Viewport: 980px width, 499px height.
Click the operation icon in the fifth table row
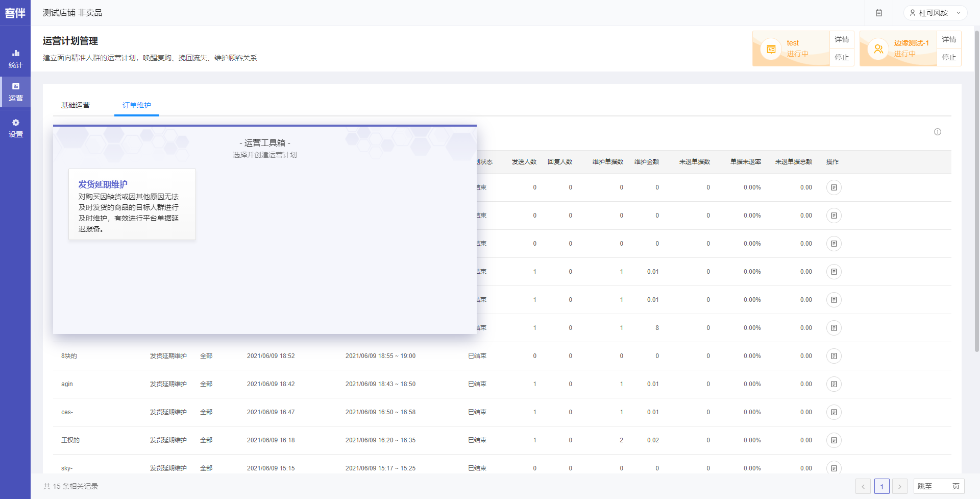(834, 300)
